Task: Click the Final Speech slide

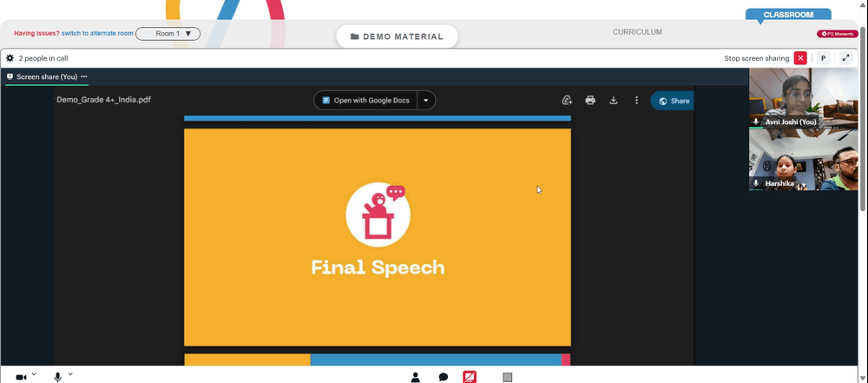Action: pyautogui.click(x=378, y=237)
